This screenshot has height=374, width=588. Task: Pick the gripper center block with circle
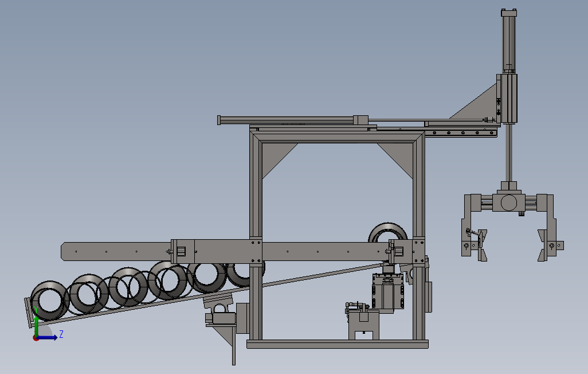tap(508, 202)
